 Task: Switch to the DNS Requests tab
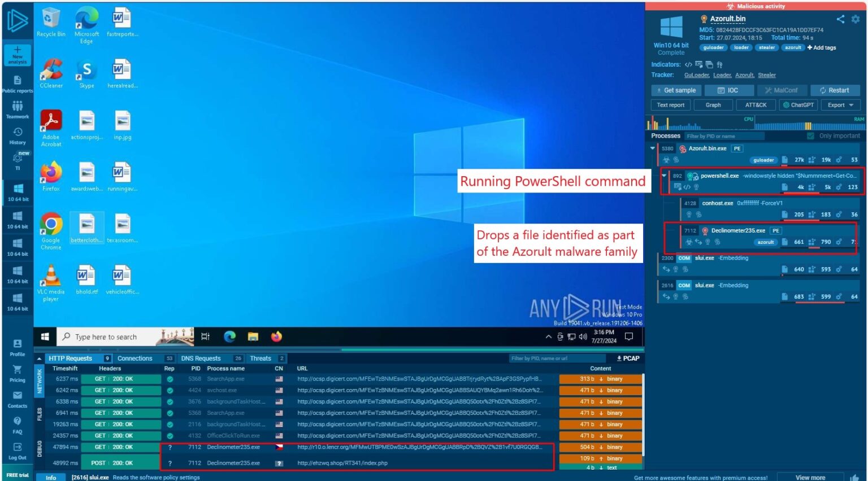tap(201, 358)
